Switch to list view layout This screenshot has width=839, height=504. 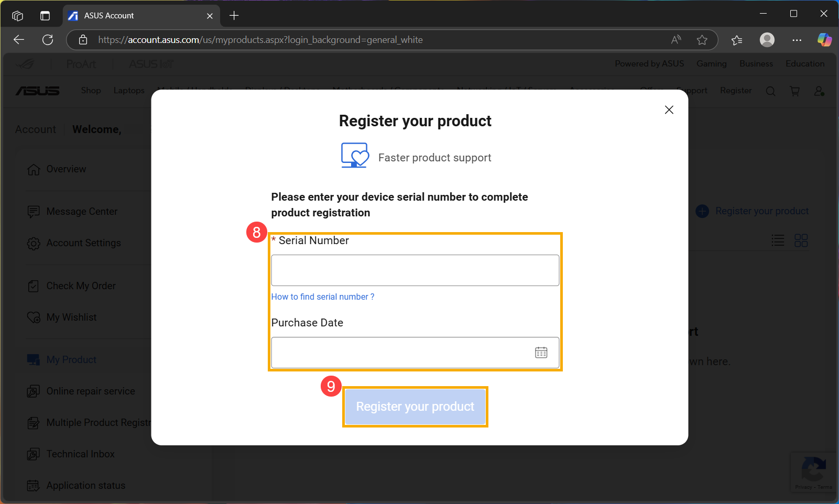click(778, 240)
